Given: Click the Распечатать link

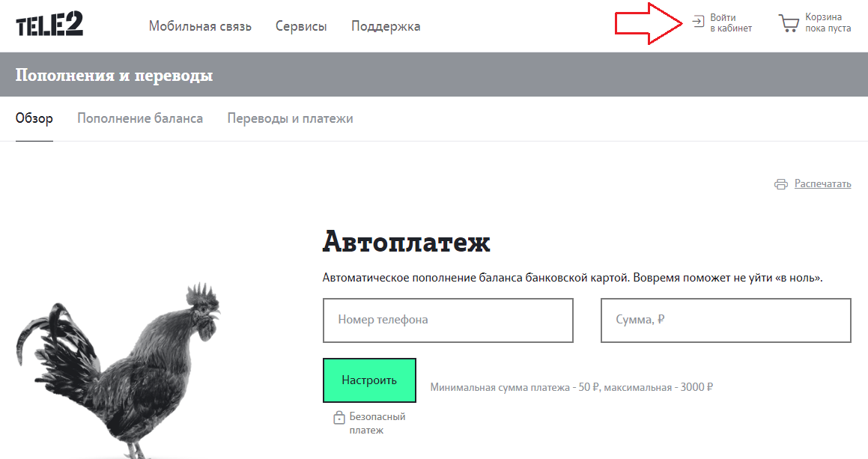Looking at the screenshot, I should (822, 183).
